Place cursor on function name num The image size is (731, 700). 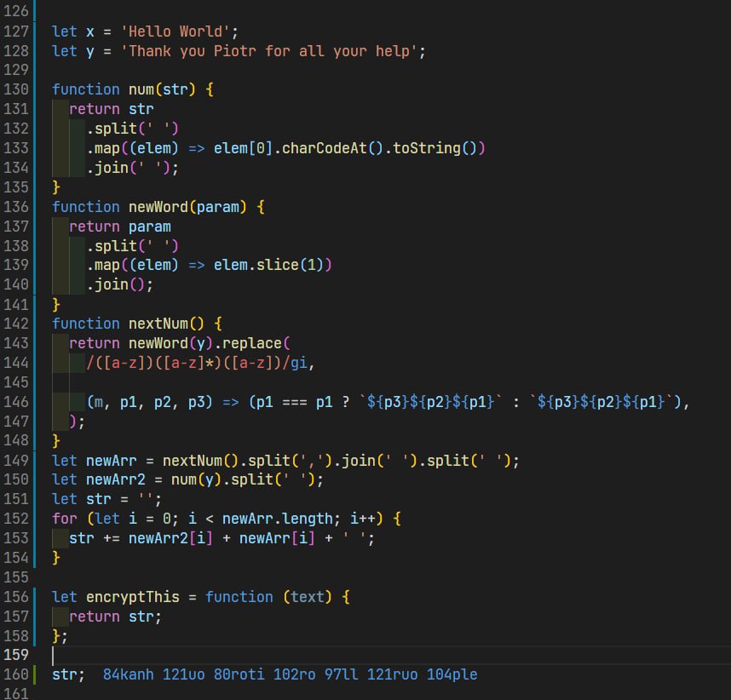tap(141, 89)
